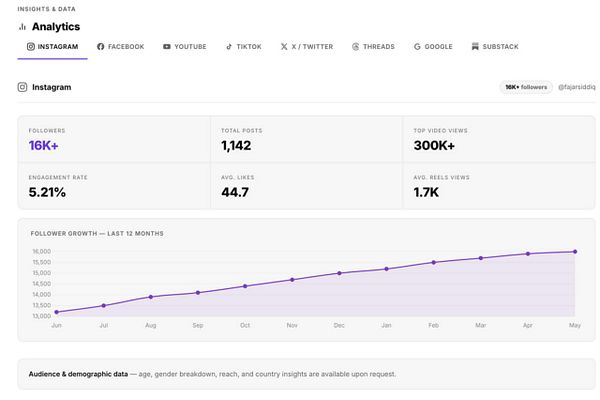This screenshot has width=600, height=400.
Task: Click the Substack bookmark icon
Action: [475, 47]
